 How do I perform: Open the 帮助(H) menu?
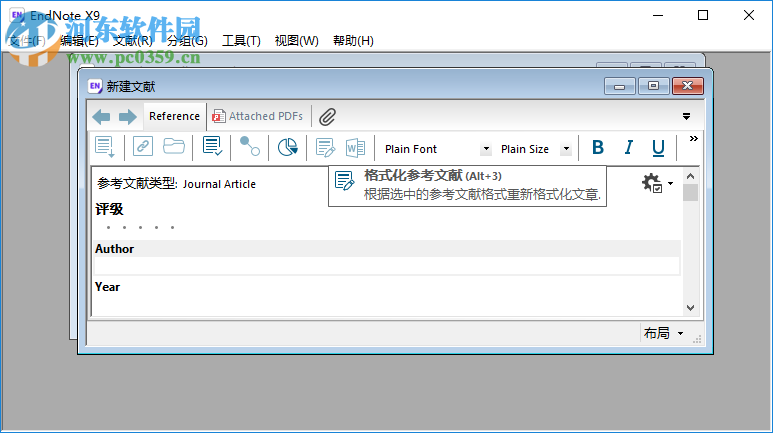coord(353,40)
